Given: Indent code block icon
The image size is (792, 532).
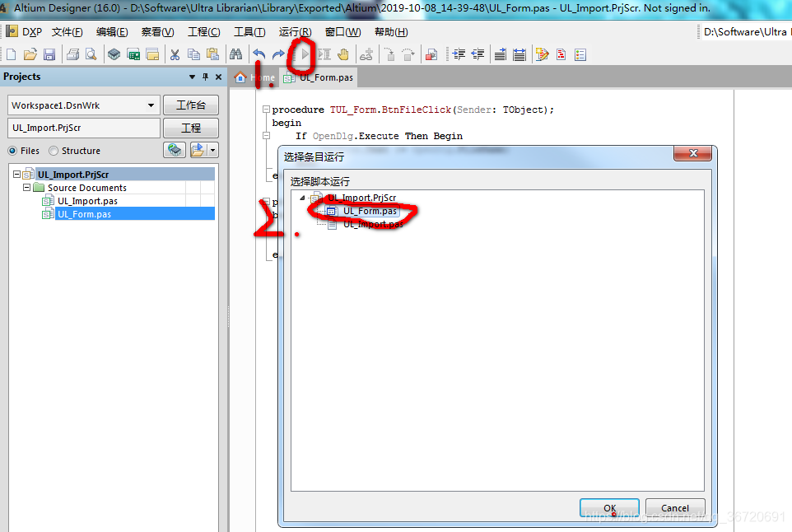Looking at the screenshot, I should tap(459, 54).
